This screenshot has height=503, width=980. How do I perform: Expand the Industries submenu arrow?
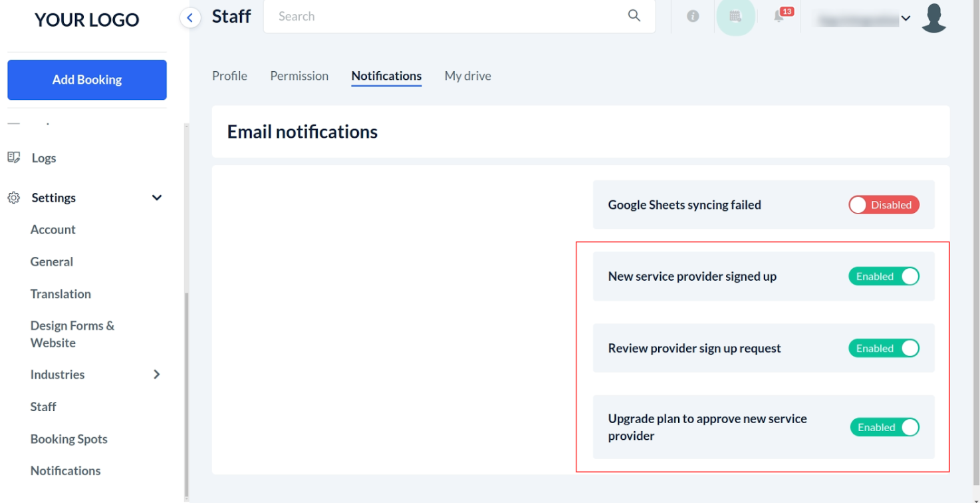[157, 375]
